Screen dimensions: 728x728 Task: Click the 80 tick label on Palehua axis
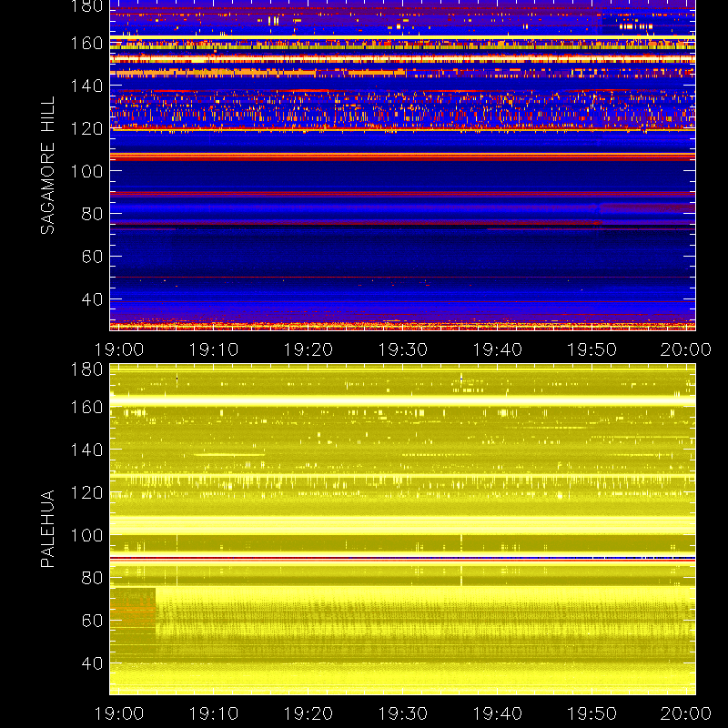[92, 578]
